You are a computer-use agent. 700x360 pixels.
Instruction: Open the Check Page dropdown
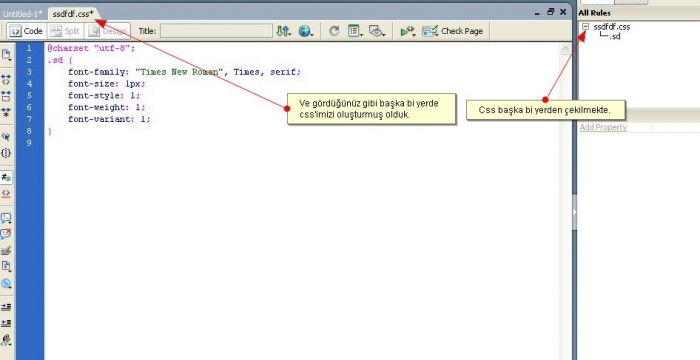pos(452,31)
